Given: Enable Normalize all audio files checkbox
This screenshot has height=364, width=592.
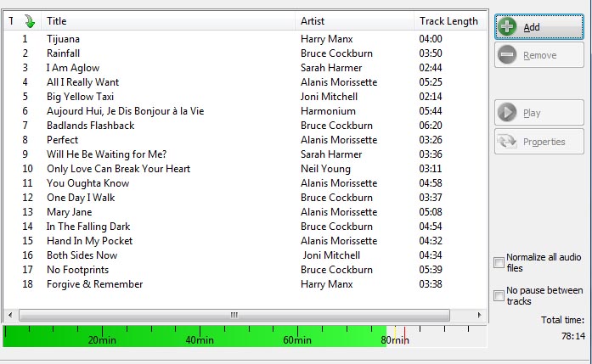Looking at the screenshot, I should tap(499, 263).
